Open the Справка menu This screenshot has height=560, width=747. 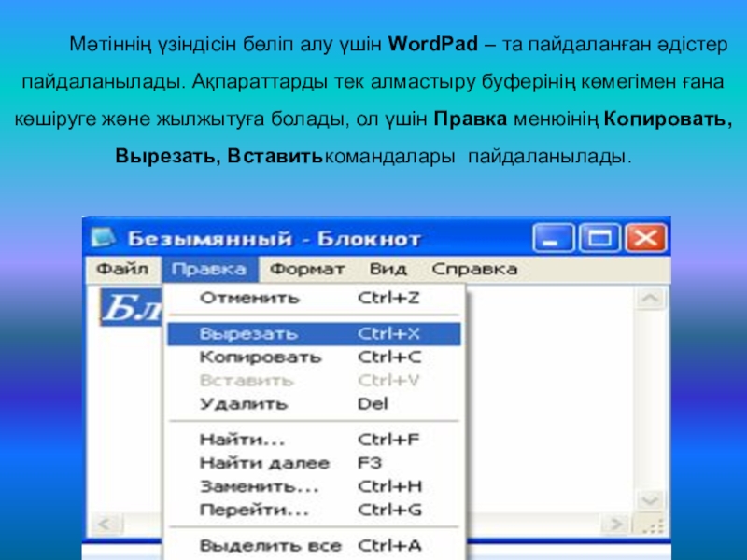pos(474,269)
